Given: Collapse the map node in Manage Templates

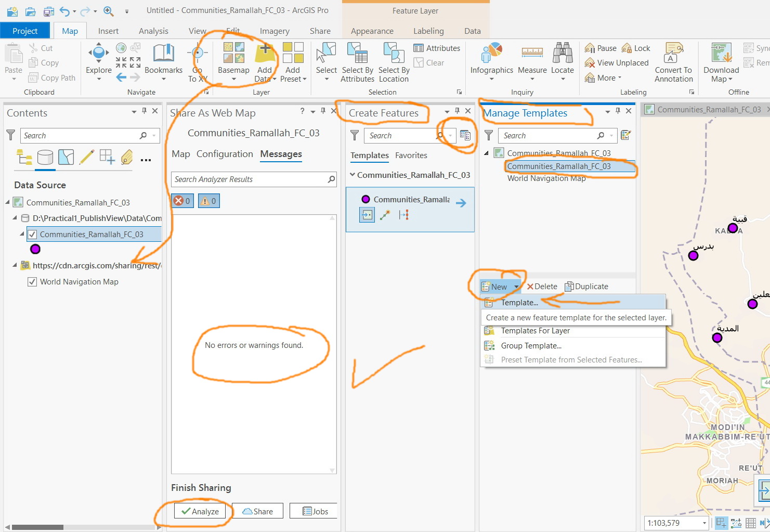Looking at the screenshot, I should (487, 153).
